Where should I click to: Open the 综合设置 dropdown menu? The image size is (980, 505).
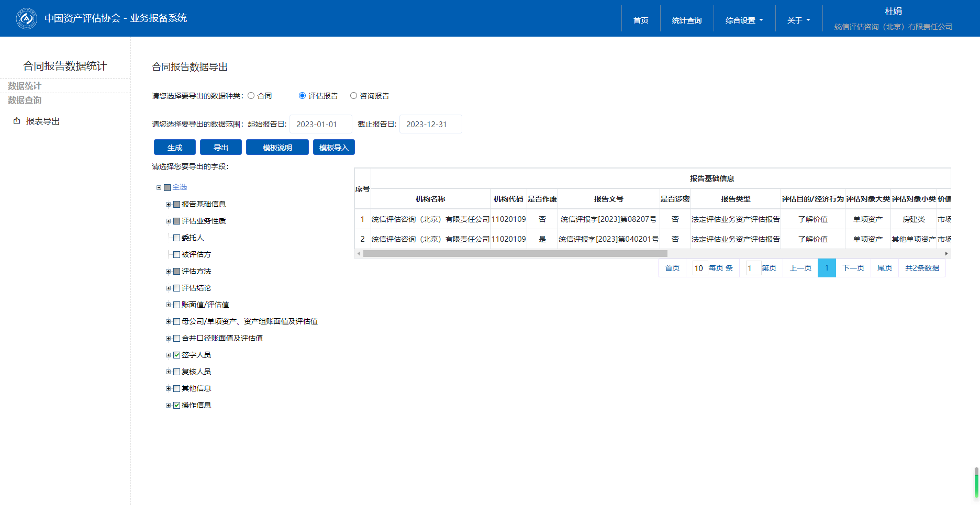(x=744, y=20)
